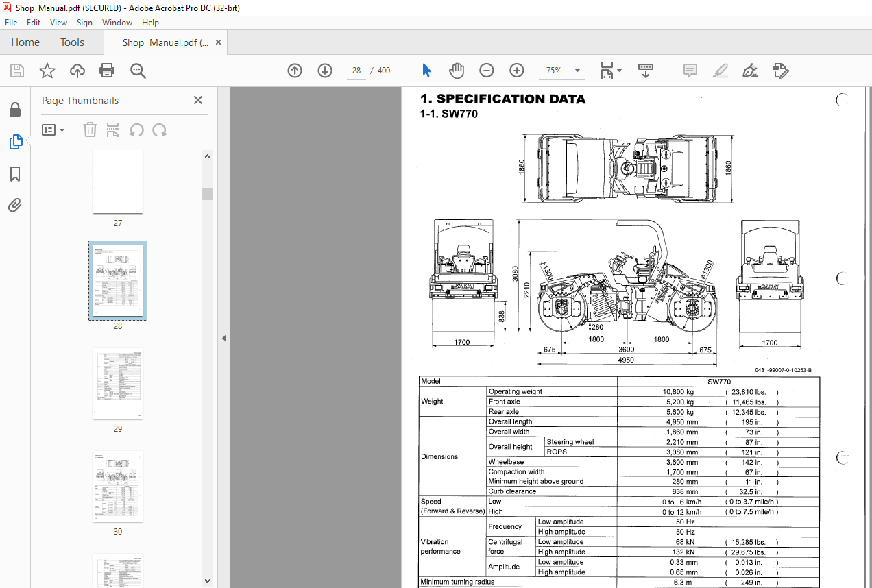Add document to favorites with star icon
Viewport: 872px width, 588px height.
[x=47, y=71]
